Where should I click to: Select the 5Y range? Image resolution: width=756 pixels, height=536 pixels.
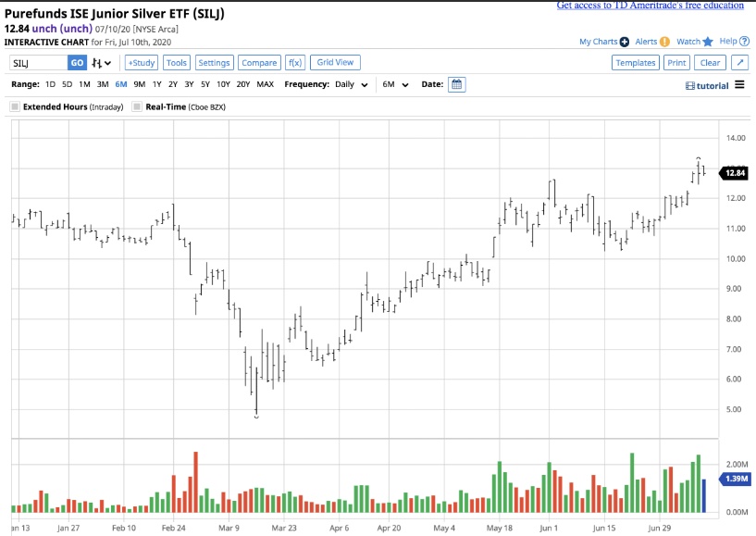(205, 84)
